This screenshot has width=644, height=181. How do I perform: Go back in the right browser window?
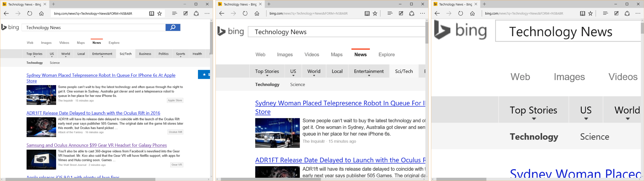point(437,14)
